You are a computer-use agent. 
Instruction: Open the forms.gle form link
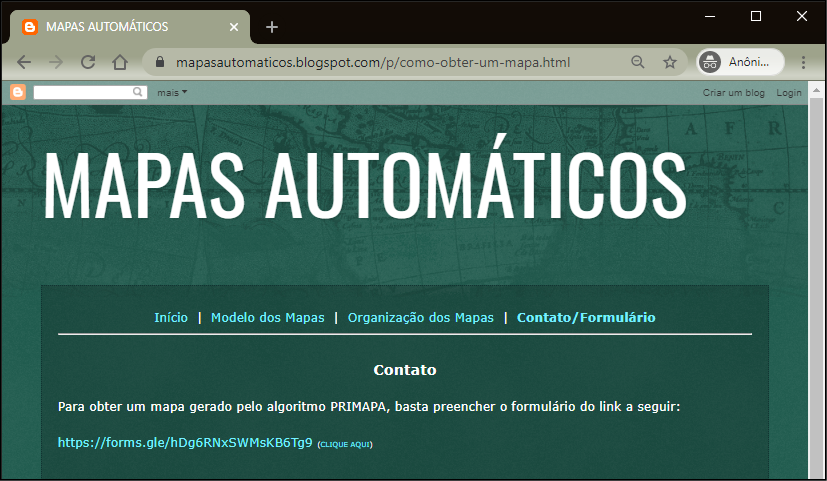click(185, 442)
